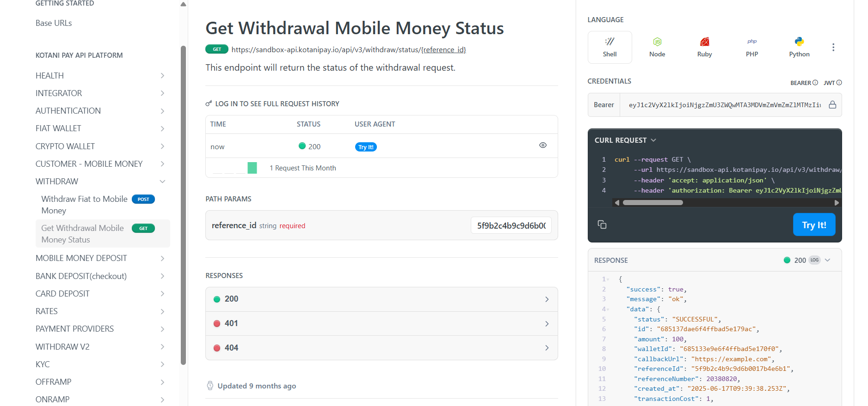Image resolution: width=868 pixels, height=406 pixels.
Task: Click the BEARER info icon
Action: coord(815,83)
